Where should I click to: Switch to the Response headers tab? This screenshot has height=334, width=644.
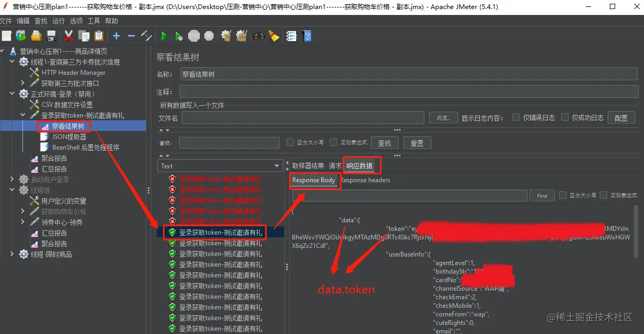click(365, 180)
